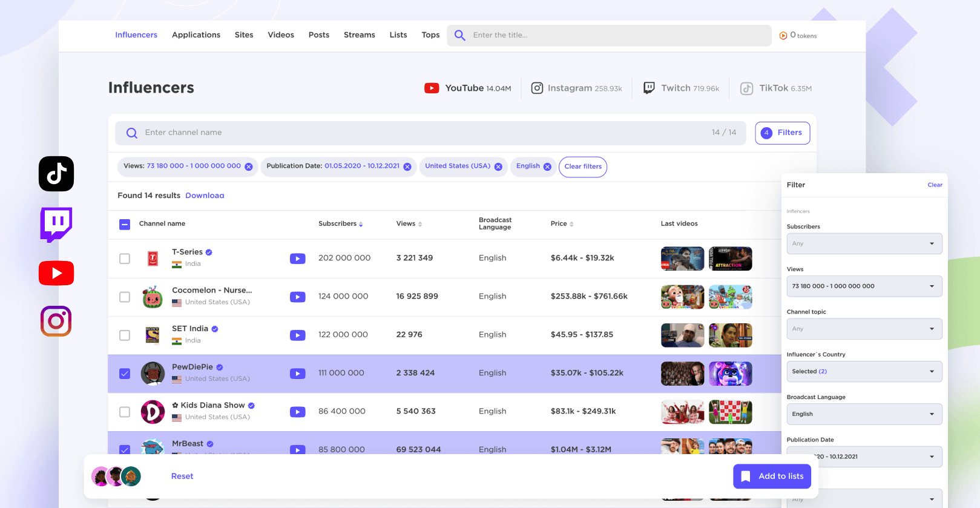Toggle the select-all checkbox in table header
This screenshot has height=508, width=980.
pyautogui.click(x=125, y=225)
